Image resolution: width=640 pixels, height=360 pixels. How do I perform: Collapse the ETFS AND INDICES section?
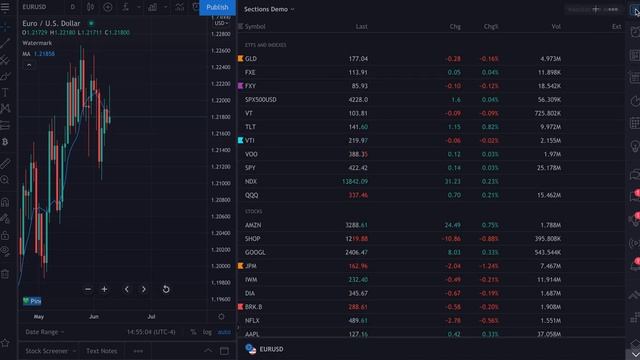click(265, 45)
